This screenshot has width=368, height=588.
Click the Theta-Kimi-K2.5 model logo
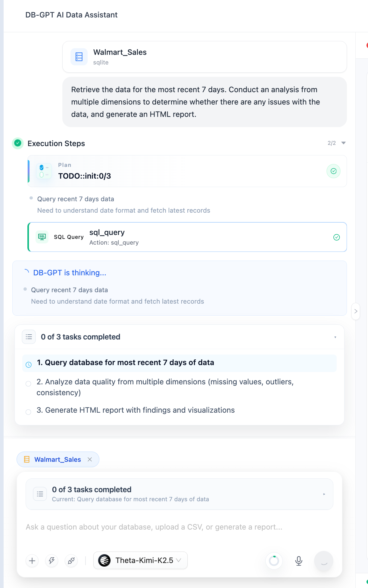[x=104, y=560]
